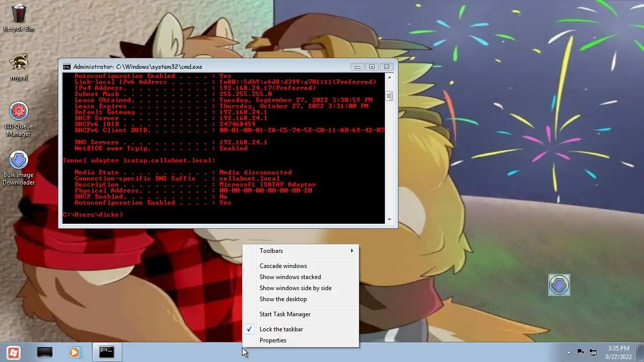Close the Administrator cmd.exe window
Image resolution: width=644 pixels, height=362 pixels.
click(x=386, y=66)
